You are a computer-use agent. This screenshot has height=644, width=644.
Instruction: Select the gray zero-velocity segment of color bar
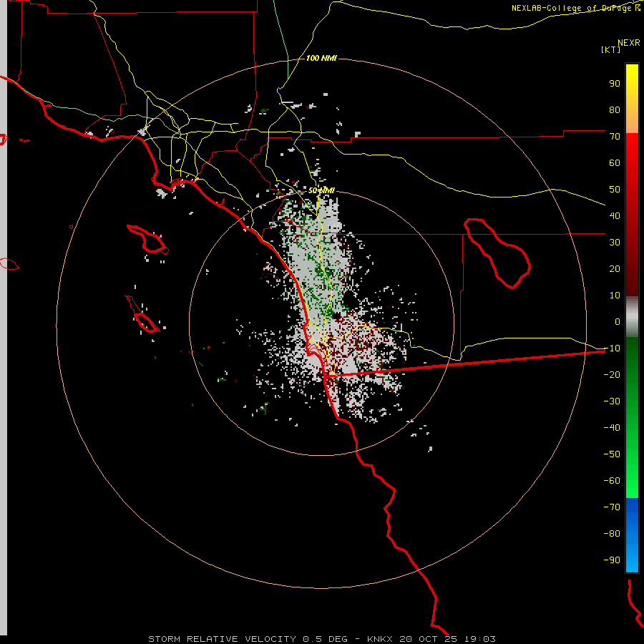pyautogui.click(x=632, y=317)
